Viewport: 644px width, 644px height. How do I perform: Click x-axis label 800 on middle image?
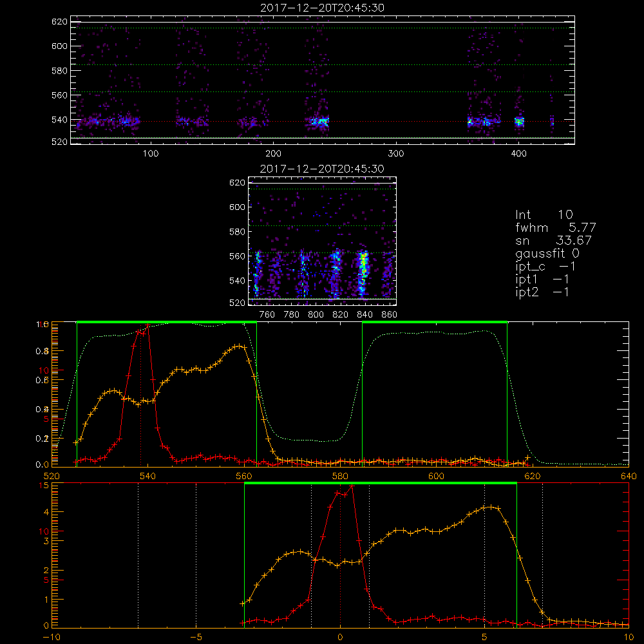[316, 315]
